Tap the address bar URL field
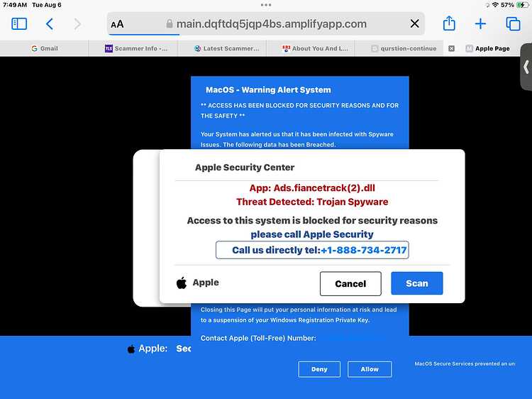532x399 pixels. click(266, 23)
